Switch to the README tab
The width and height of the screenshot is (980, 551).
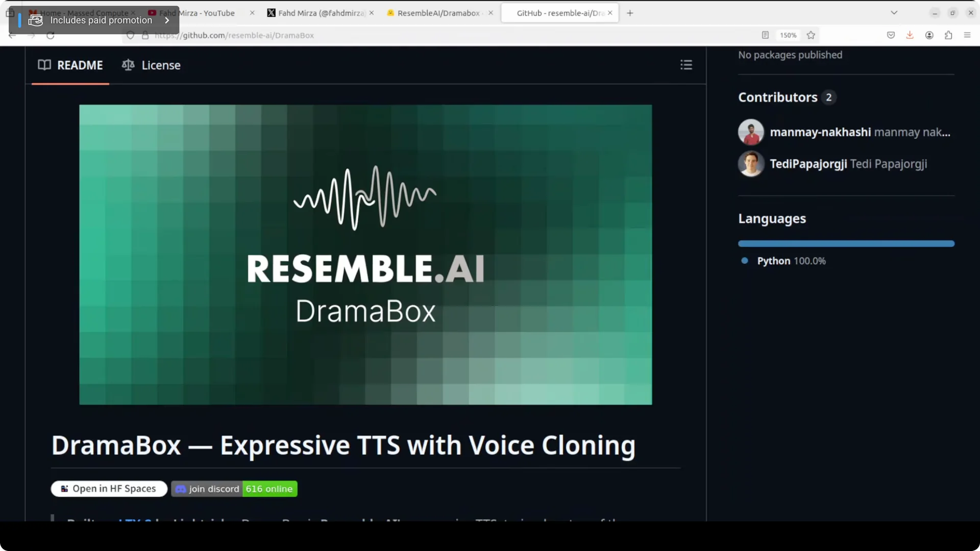click(70, 65)
